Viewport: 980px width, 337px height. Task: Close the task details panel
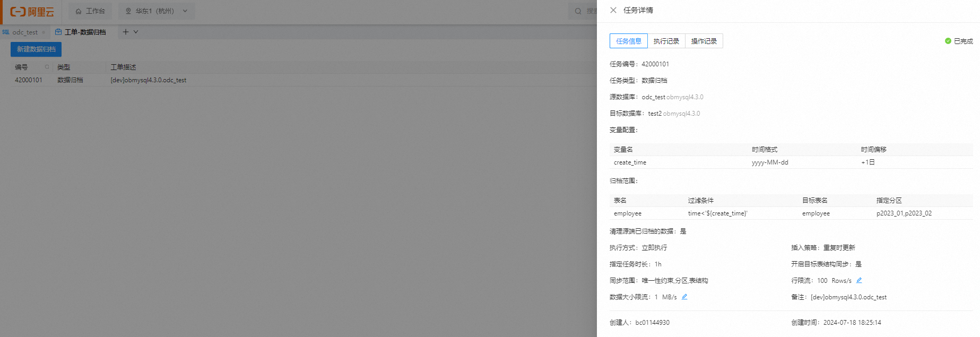pos(613,10)
